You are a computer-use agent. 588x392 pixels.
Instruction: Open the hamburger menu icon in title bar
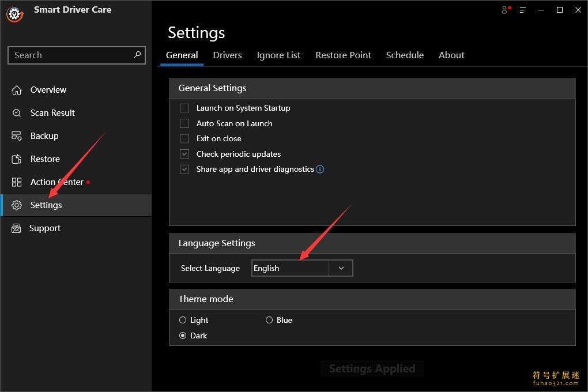523,10
